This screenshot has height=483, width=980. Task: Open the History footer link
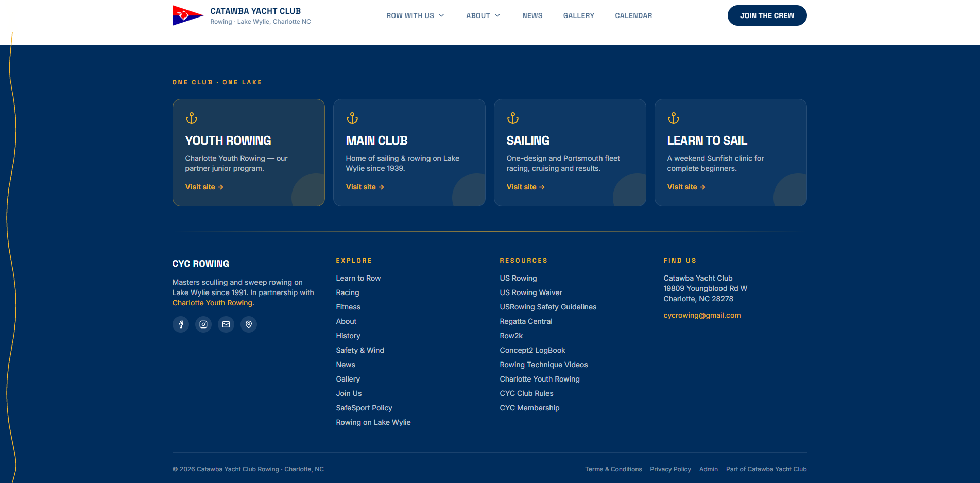coord(348,336)
